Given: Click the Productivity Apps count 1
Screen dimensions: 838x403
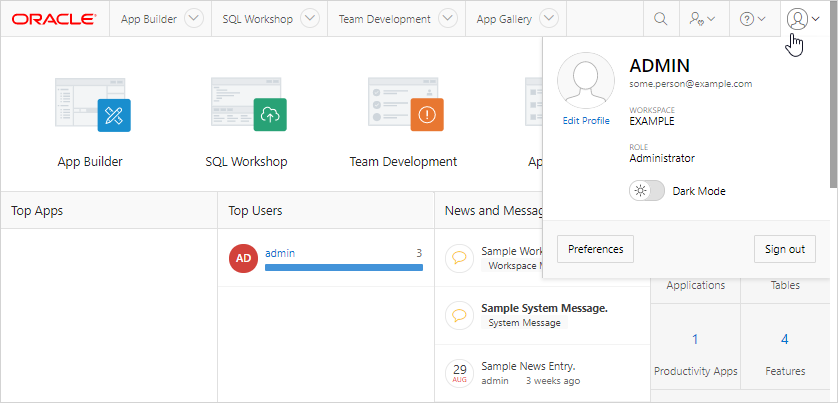Looking at the screenshot, I should click(x=695, y=339).
